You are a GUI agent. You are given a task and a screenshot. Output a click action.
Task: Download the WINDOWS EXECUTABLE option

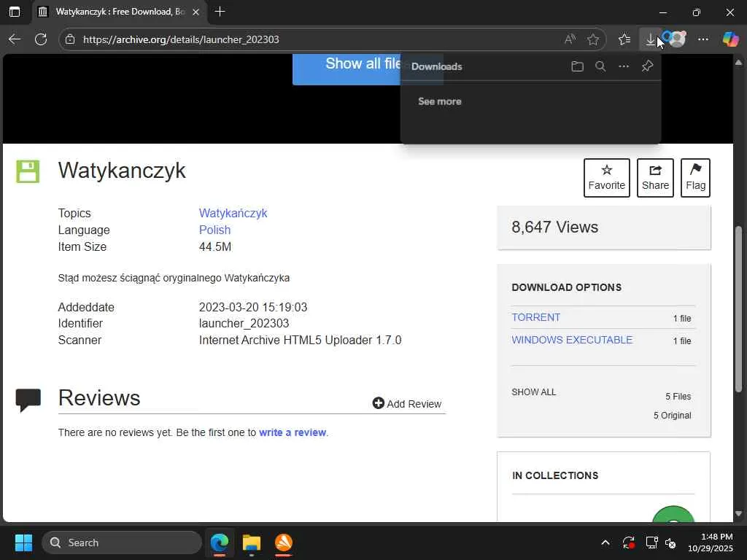572,340
